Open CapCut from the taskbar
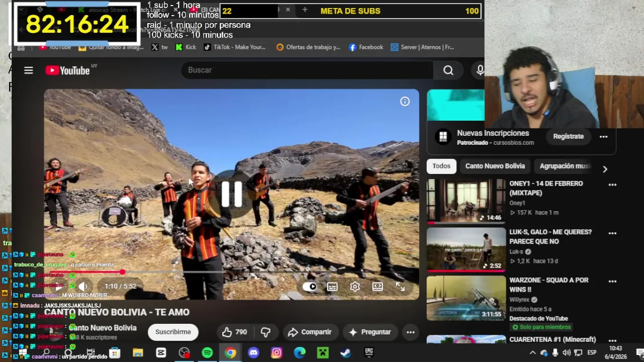The height and width of the screenshot is (362, 644). (161, 353)
